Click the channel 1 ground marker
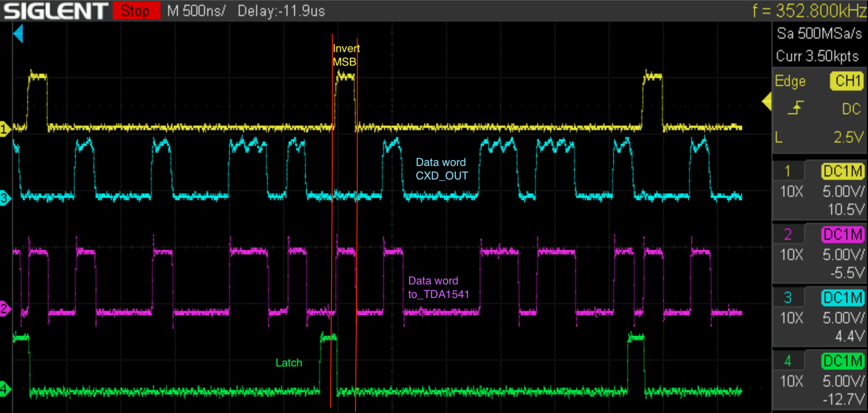868x413 pixels. tap(5, 129)
